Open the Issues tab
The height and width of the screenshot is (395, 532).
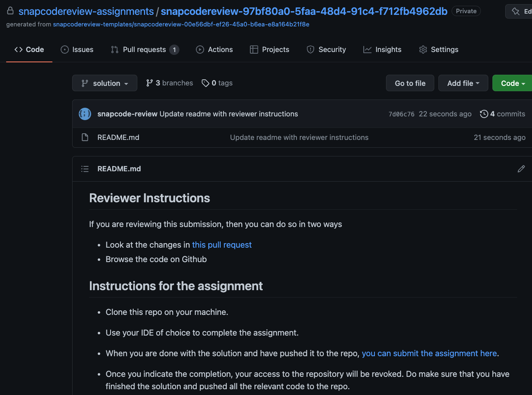click(x=77, y=50)
